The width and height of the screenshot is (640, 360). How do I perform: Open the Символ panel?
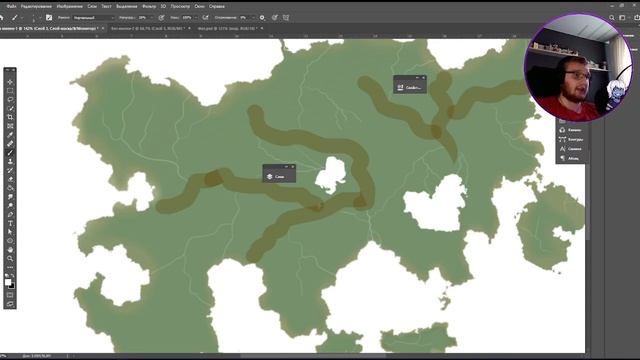571,149
